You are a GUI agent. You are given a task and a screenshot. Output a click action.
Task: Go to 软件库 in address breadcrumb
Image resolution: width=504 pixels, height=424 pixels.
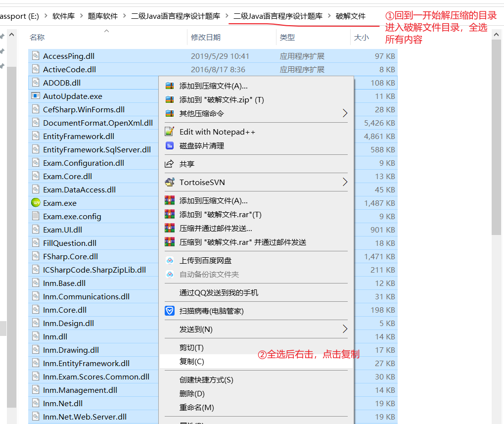[x=63, y=16]
